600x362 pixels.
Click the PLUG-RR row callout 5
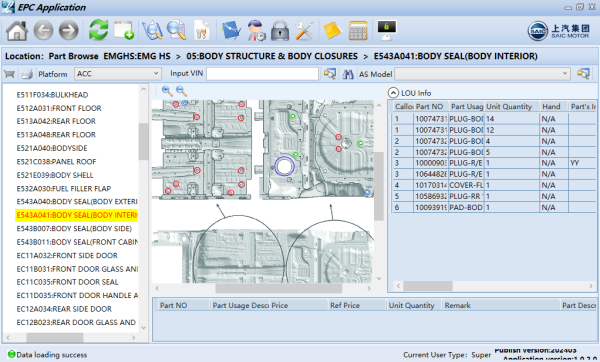coord(494,196)
